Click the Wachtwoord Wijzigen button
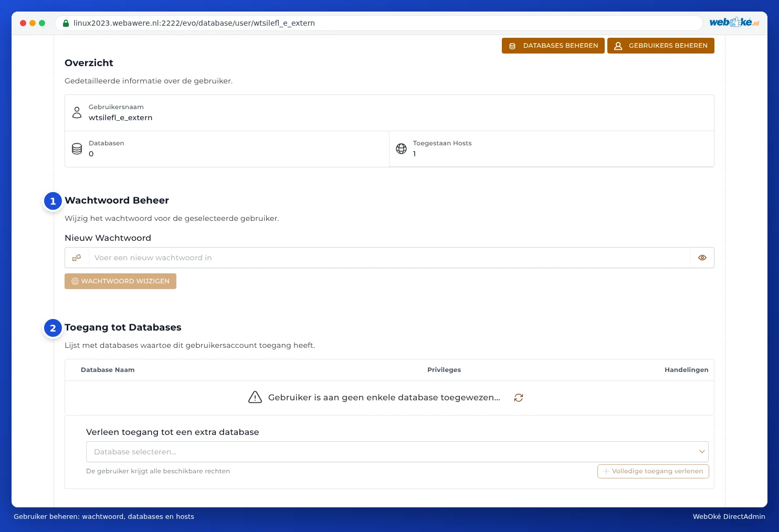The image size is (779, 532). coord(120,281)
